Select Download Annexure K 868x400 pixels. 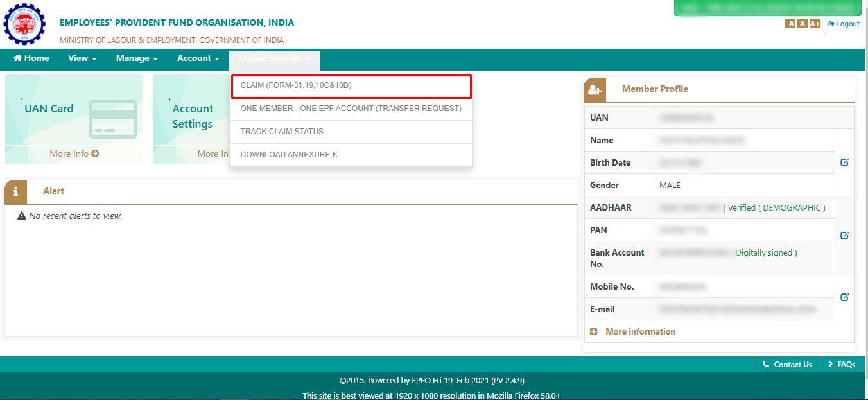click(x=351, y=155)
